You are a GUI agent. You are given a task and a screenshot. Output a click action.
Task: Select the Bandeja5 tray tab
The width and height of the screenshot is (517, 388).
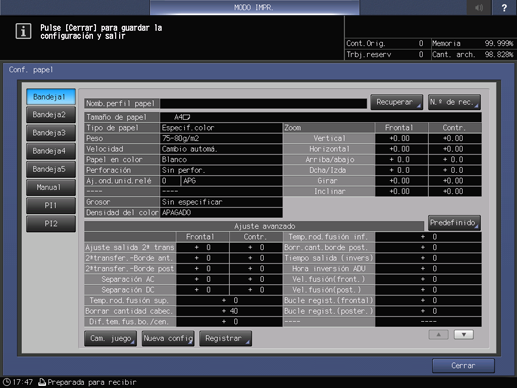pyautogui.click(x=51, y=169)
